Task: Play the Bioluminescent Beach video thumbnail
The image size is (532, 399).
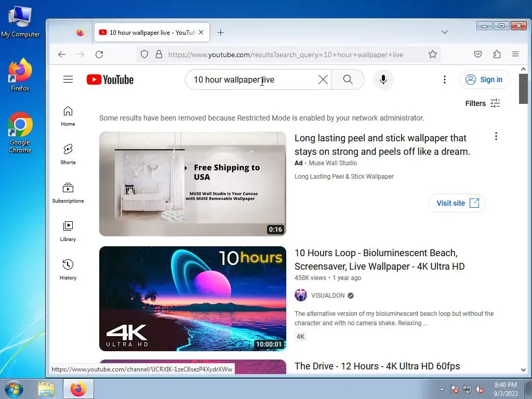Action: pos(193,299)
